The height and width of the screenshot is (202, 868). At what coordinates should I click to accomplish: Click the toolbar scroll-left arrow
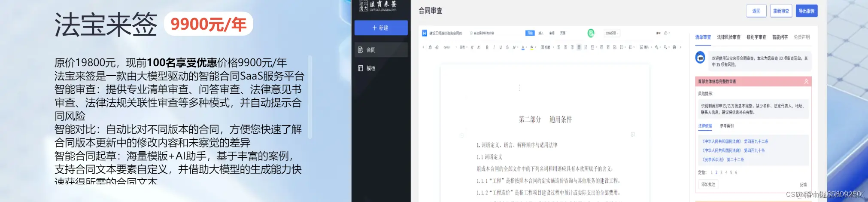423,47
